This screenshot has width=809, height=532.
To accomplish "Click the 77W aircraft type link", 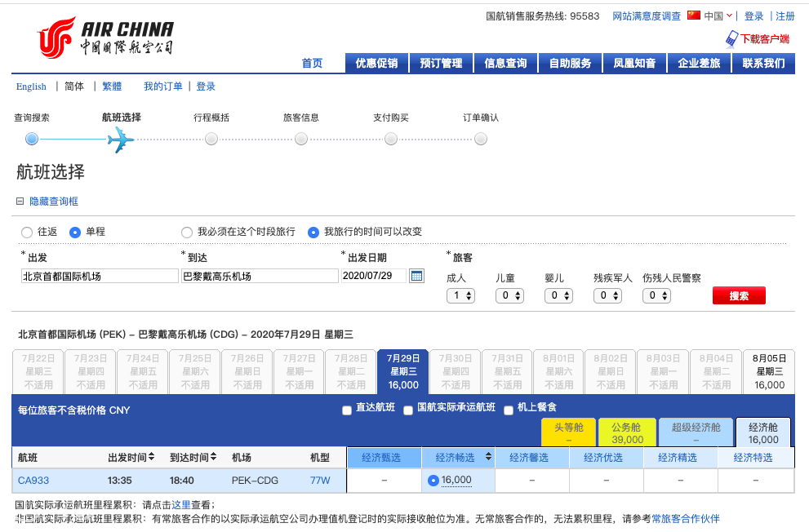I will pos(320,481).
